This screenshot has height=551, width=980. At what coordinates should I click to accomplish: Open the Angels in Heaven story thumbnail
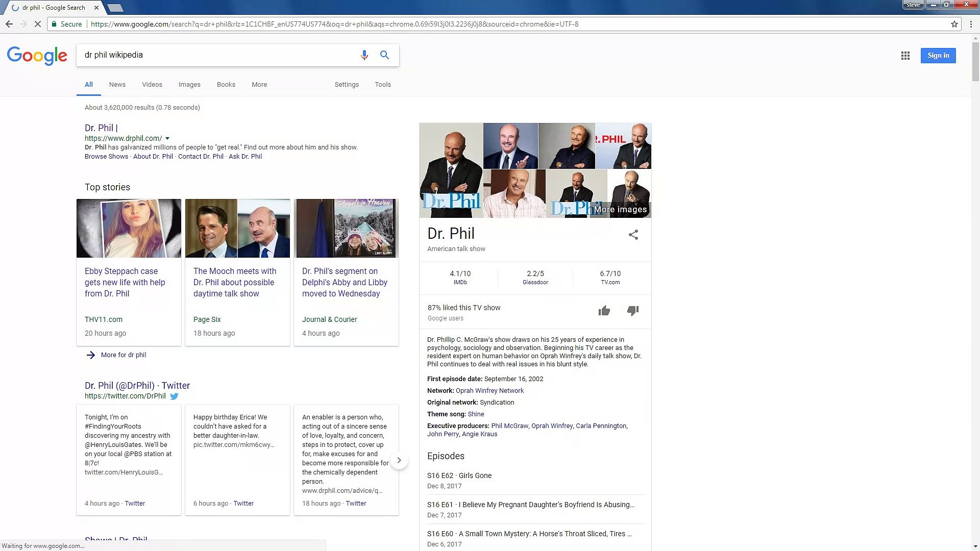(346, 228)
